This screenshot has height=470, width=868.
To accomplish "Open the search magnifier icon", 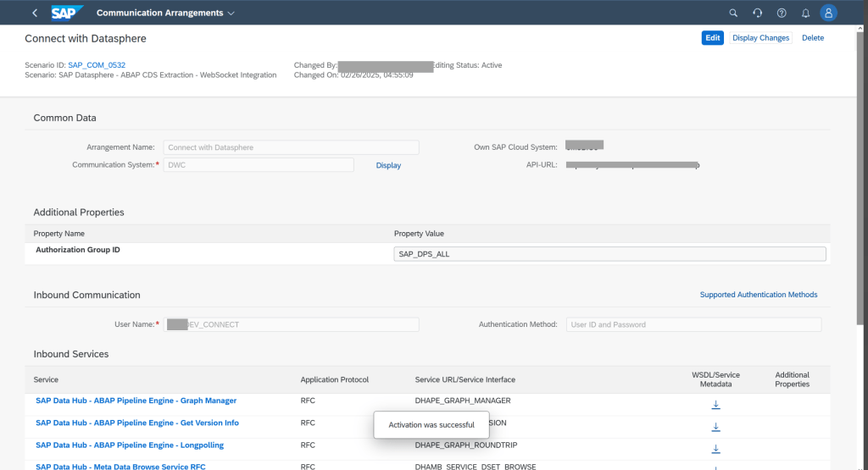I will pos(734,13).
